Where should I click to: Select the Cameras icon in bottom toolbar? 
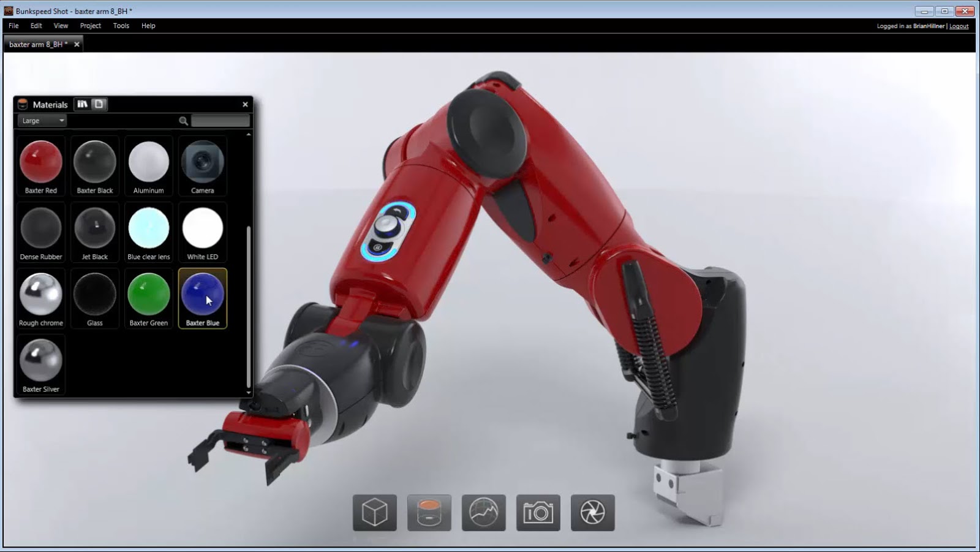pyautogui.click(x=538, y=512)
